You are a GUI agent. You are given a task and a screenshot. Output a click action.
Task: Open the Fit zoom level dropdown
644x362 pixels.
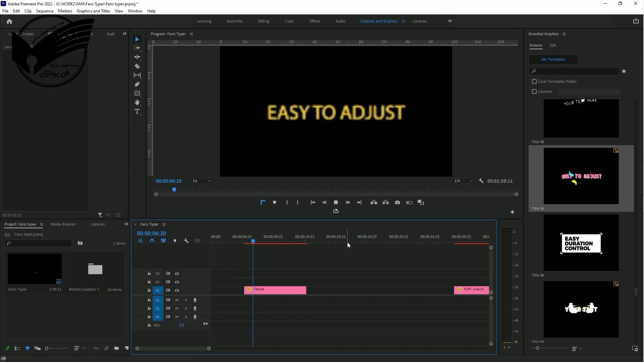pos(201,181)
